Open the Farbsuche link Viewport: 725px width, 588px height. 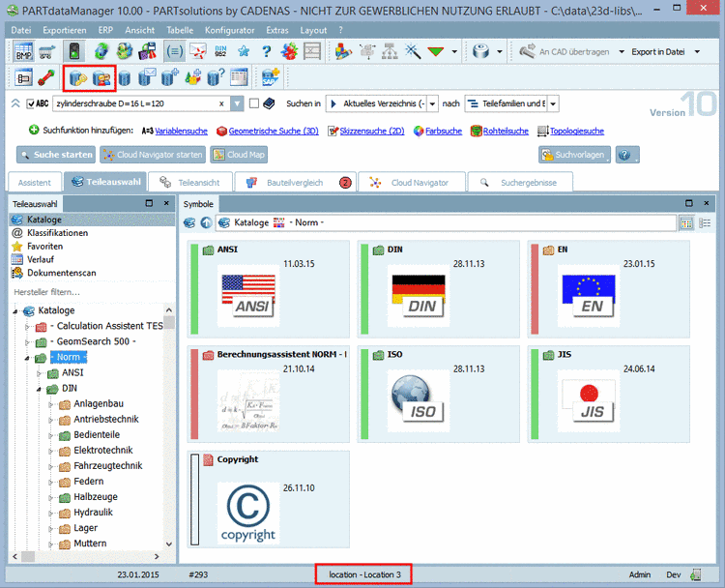tap(444, 131)
